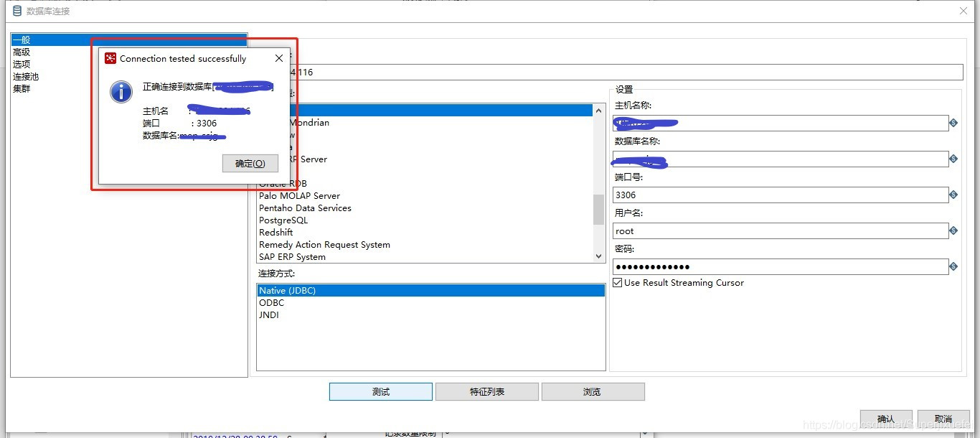Click the blue information icon in dialog
The image size is (980, 438).
click(121, 91)
